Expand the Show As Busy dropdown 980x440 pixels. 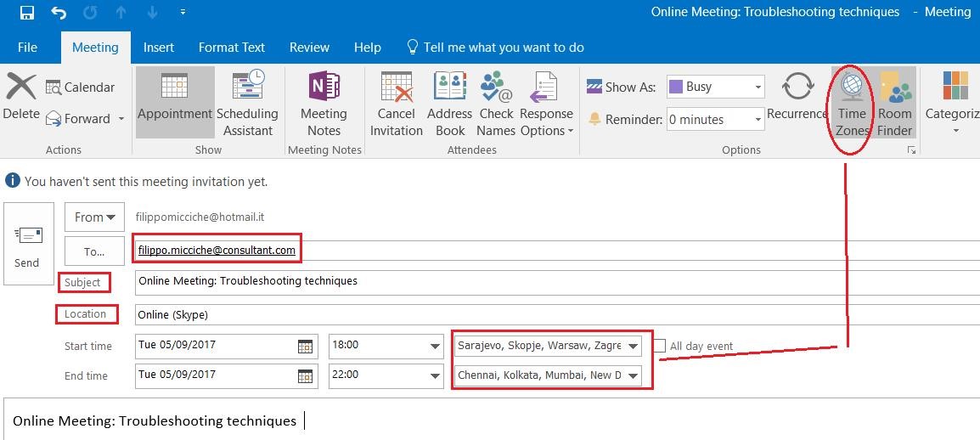pyautogui.click(x=758, y=87)
